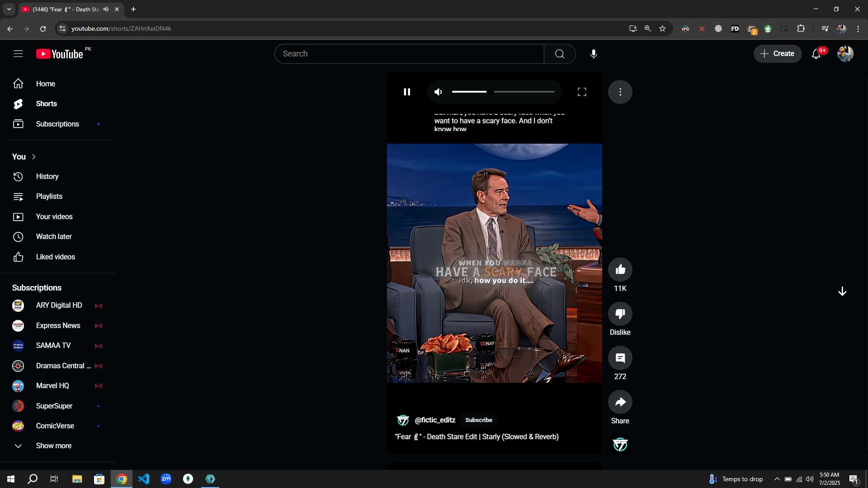Viewport: 868px width, 488px height.
Task: Go to next Short with down arrow
Action: [842, 291]
